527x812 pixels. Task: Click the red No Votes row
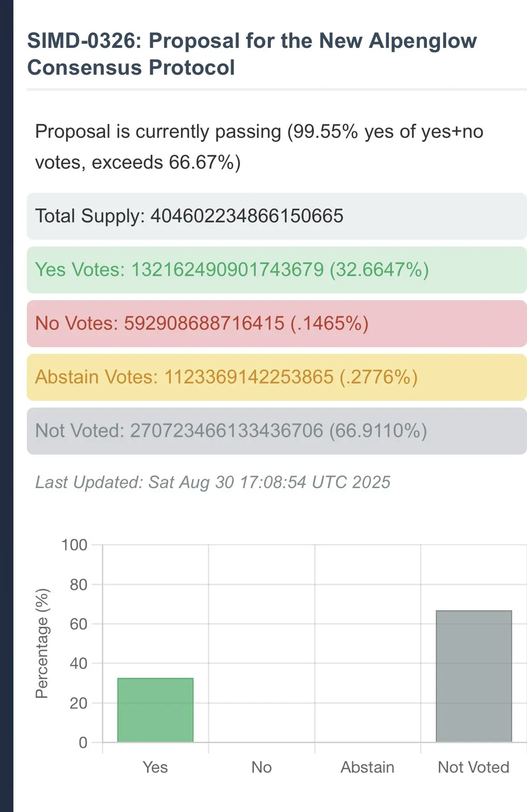(277, 323)
